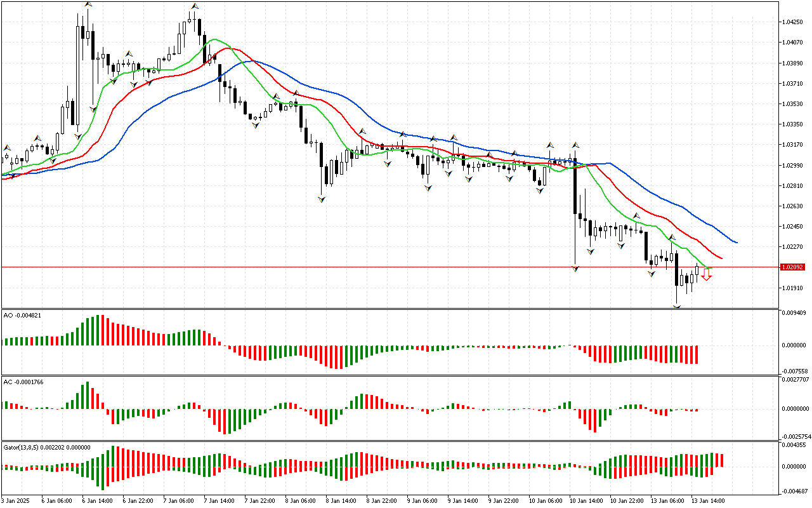The image size is (812, 508).
Task: Click the Gator scale value -0.004687
Action: [796, 491]
